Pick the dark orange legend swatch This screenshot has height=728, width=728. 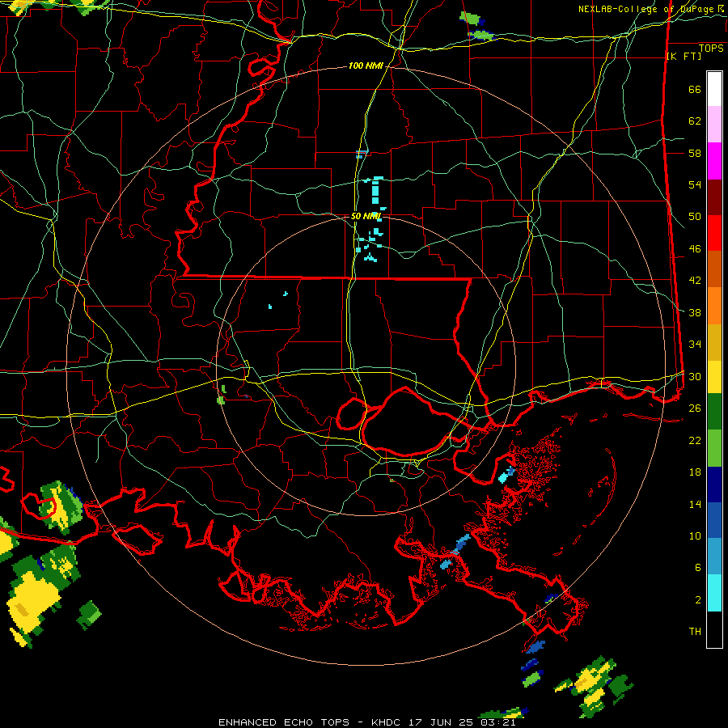[x=714, y=269]
